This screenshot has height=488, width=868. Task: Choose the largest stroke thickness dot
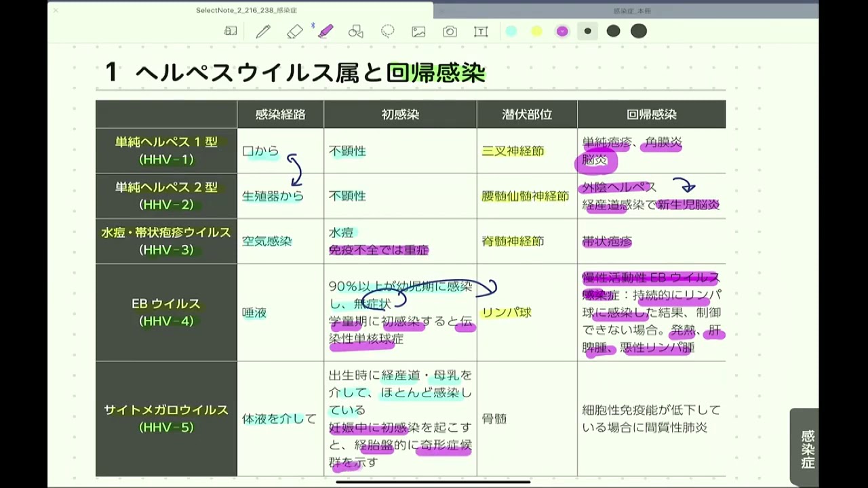pyautogui.click(x=639, y=31)
